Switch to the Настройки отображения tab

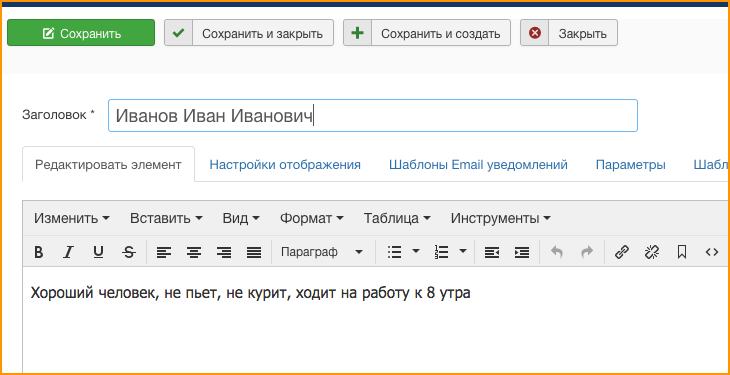(285, 164)
